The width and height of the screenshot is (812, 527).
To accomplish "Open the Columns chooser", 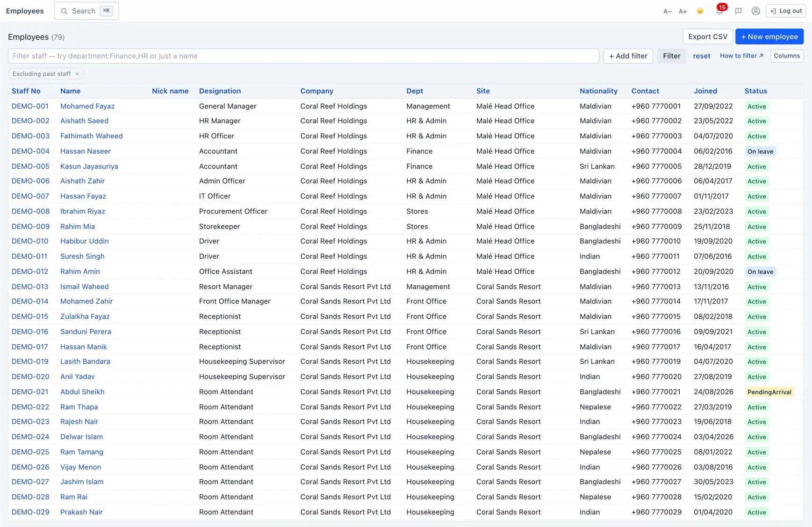I will coord(787,56).
